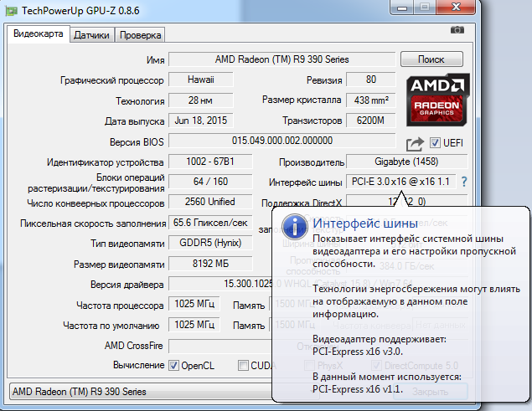Click the 64 / 160 ROPs/TMUs value
Screen dimensions: 532x411
(x=210, y=182)
